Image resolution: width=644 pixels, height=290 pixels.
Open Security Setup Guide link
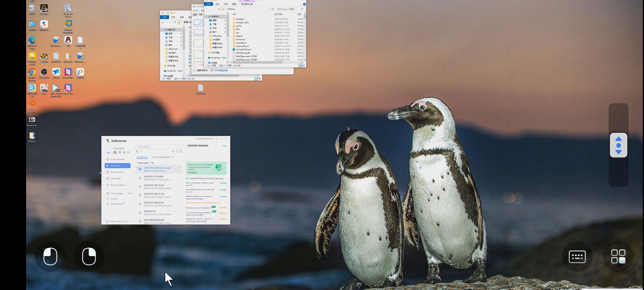pos(204,138)
